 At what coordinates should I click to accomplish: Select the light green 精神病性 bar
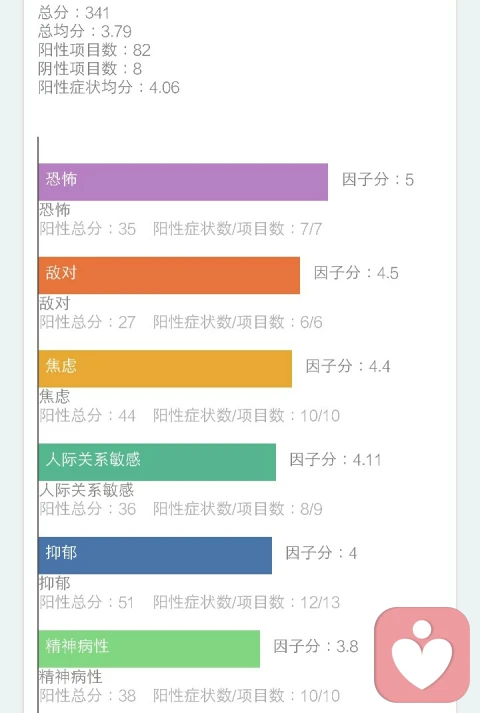point(149,649)
